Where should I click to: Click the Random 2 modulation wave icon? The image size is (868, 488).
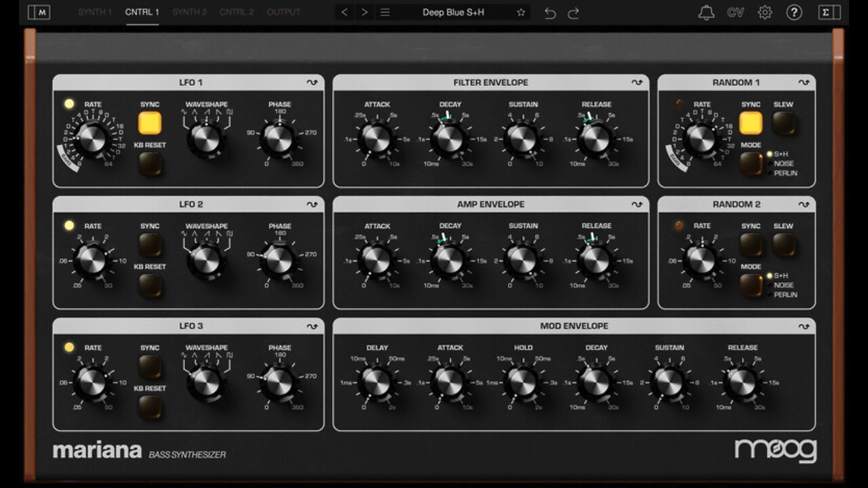coord(804,204)
